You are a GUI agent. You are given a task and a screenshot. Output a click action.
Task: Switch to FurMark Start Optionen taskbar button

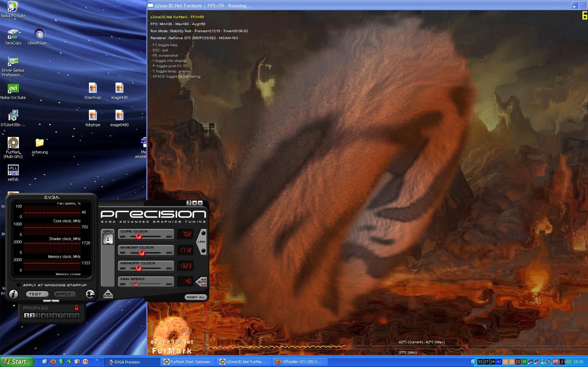point(188,362)
